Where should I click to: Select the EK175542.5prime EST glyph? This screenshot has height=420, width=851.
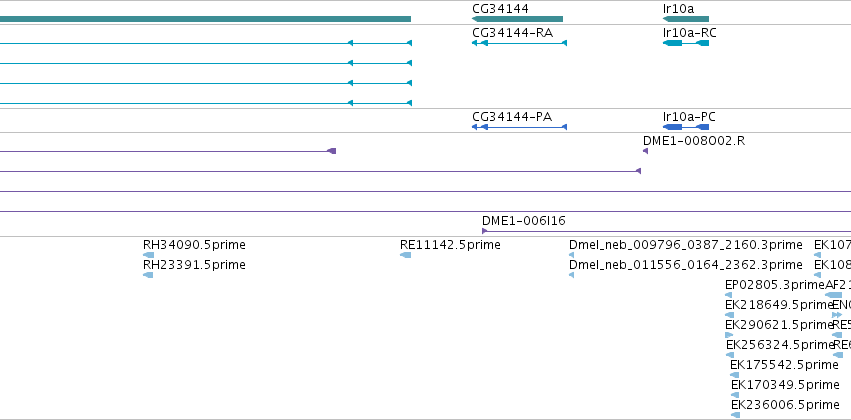734,375
